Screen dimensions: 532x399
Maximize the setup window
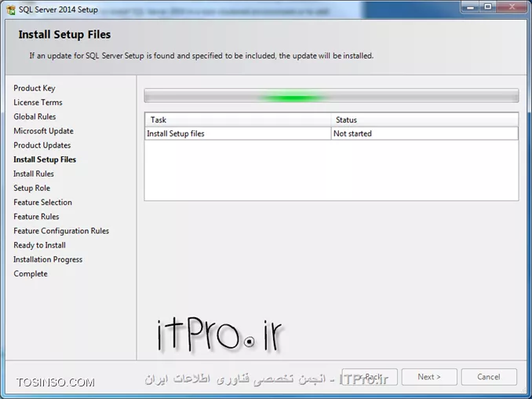pos(488,7)
